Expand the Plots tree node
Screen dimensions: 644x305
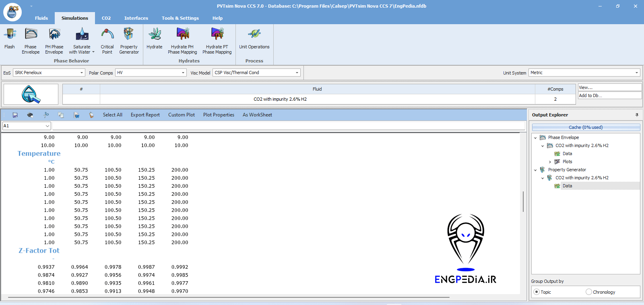(550, 162)
